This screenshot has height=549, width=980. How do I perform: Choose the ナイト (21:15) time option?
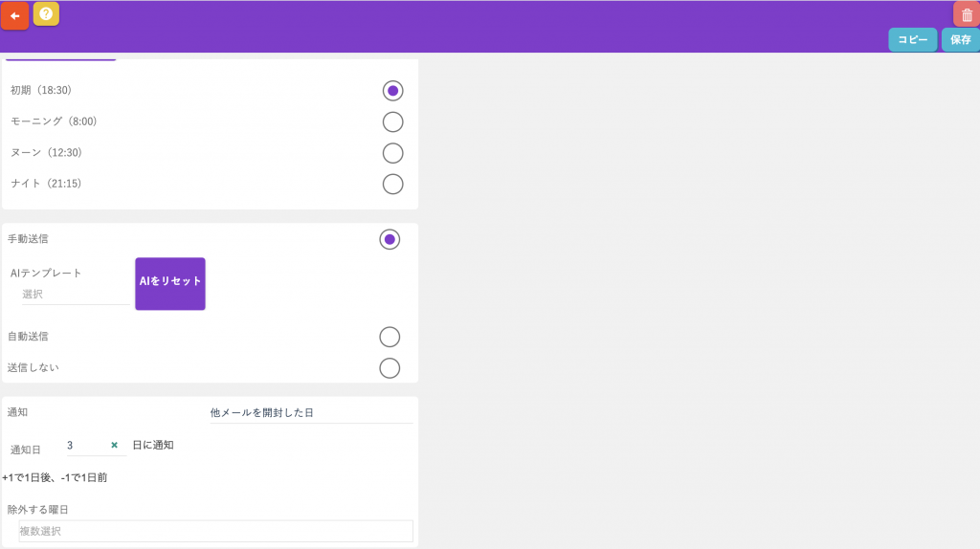tap(392, 184)
